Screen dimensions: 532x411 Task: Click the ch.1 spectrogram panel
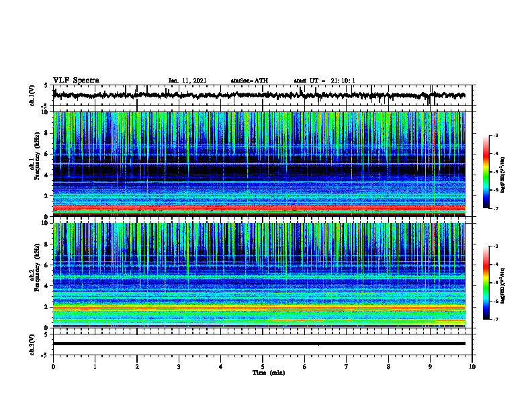(259, 164)
